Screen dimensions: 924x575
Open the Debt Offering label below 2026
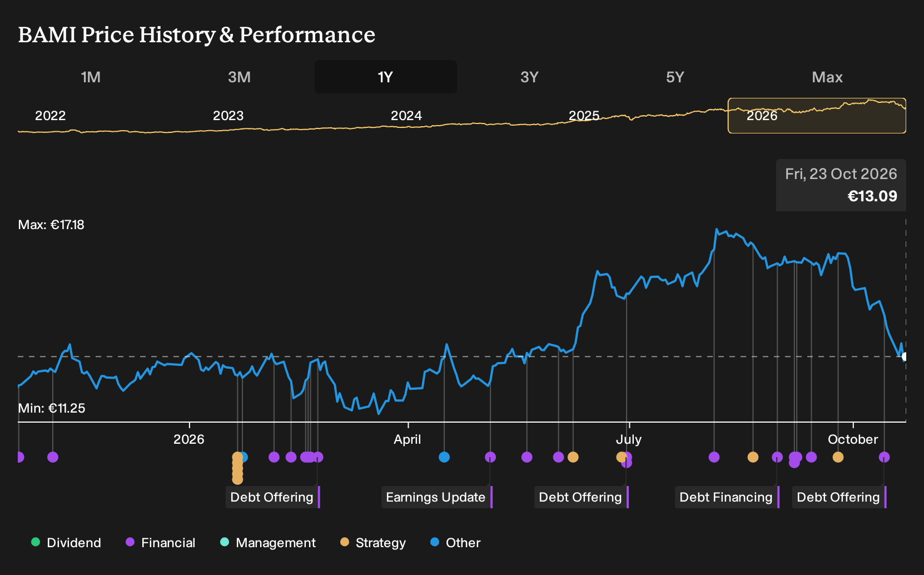click(273, 497)
